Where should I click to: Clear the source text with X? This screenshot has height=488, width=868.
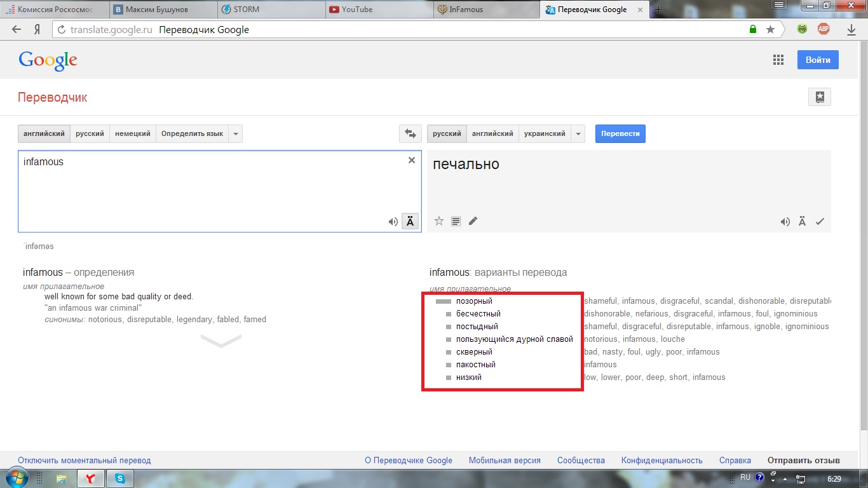412,160
